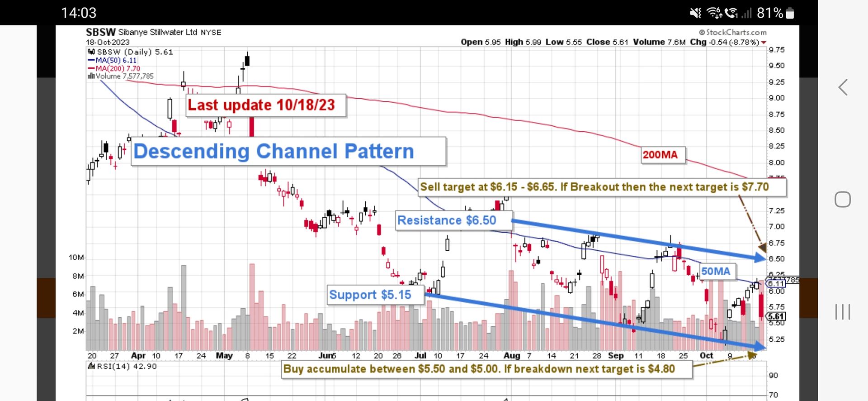Click the Volume 7,577,785 legend entry
This screenshot has height=401, width=868.
(x=121, y=76)
